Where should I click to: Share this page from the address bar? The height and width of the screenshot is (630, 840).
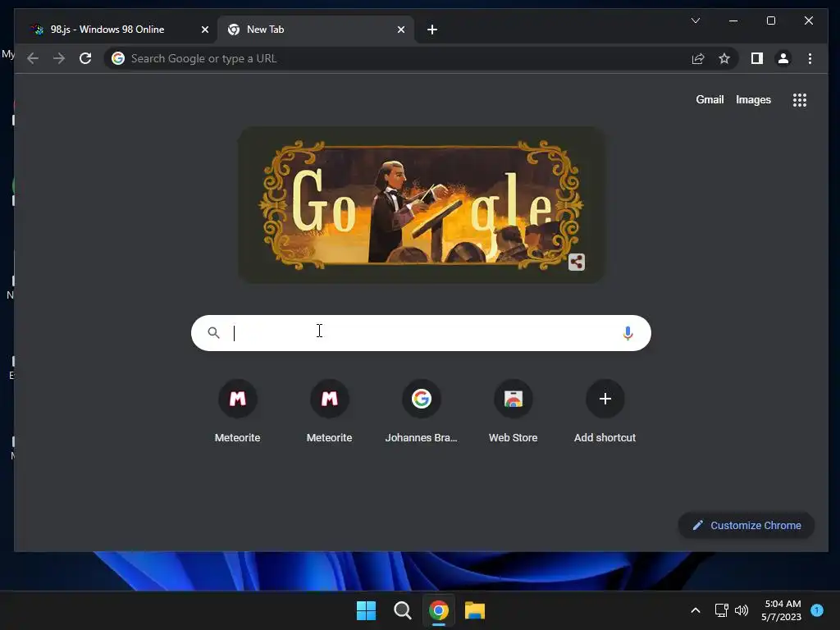pyautogui.click(x=697, y=58)
